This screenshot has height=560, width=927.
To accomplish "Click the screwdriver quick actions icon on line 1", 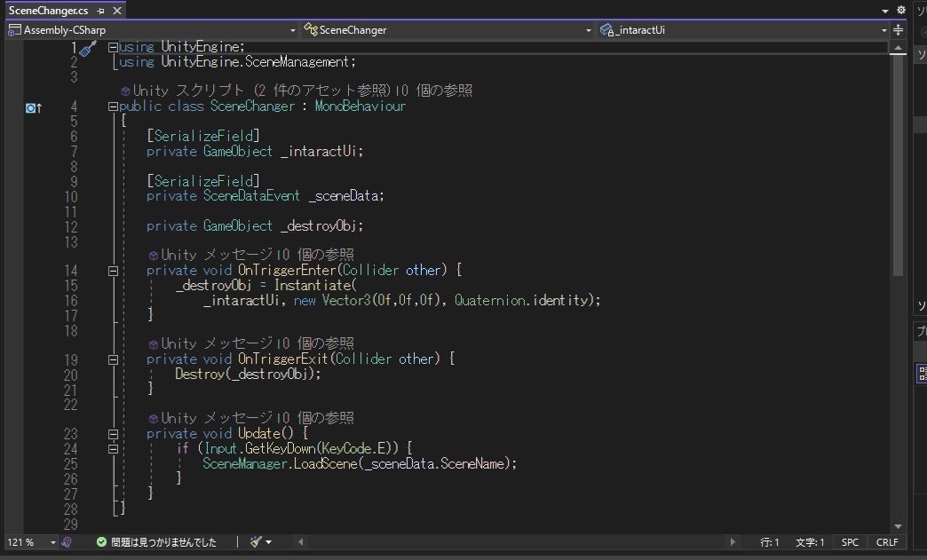I will point(88,49).
